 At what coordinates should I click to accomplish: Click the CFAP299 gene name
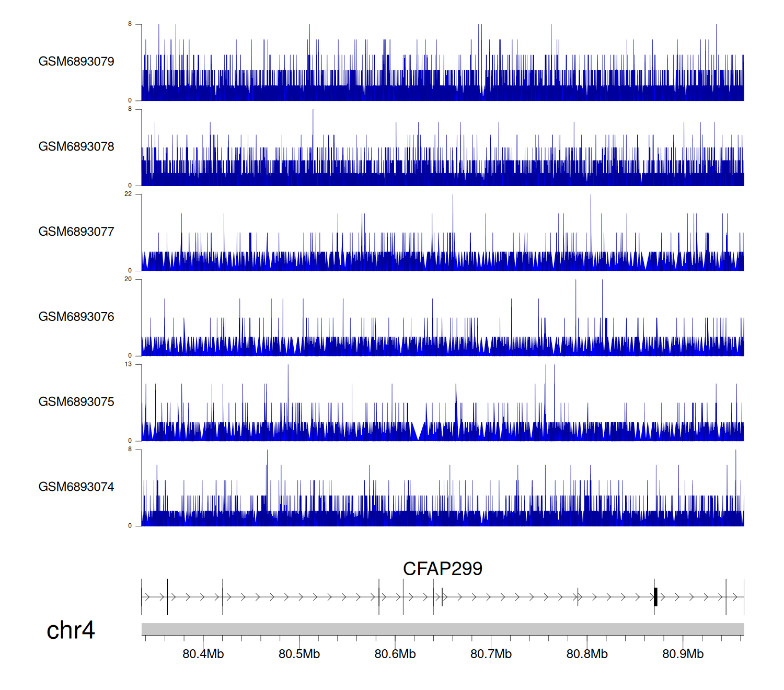click(x=442, y=569)
